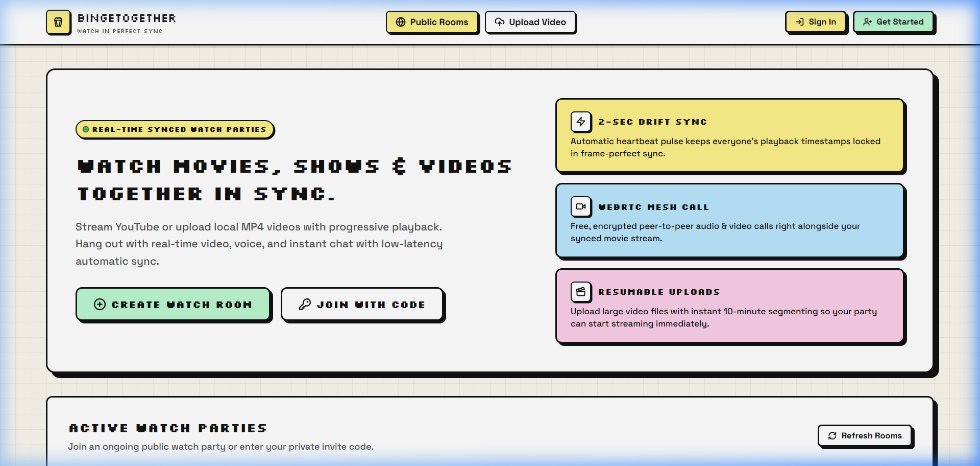Click the 'WebRTC Mesh Call' card title
The width and height of the screenshot is (980, 466).
coord(653,207)
